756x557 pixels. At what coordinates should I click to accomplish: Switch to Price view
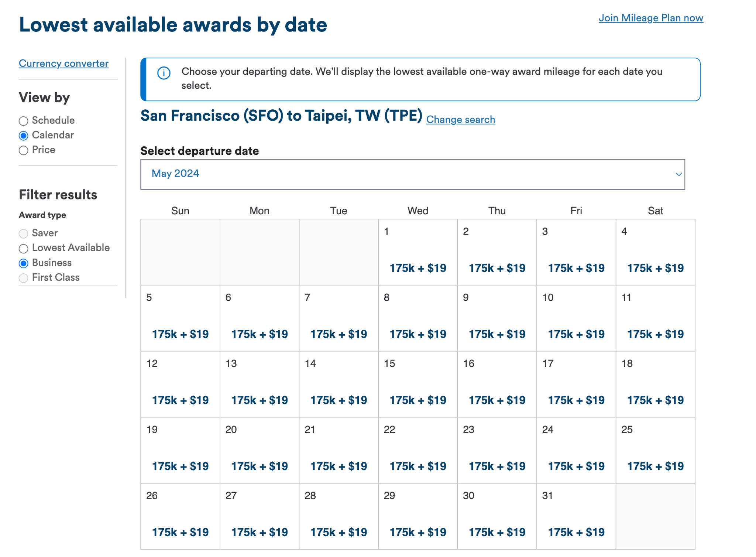24,150
